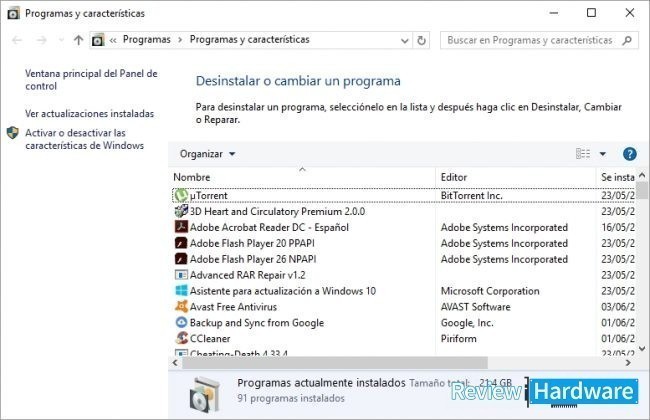Click the view layout icon in the toolbar

coord(583,154)
